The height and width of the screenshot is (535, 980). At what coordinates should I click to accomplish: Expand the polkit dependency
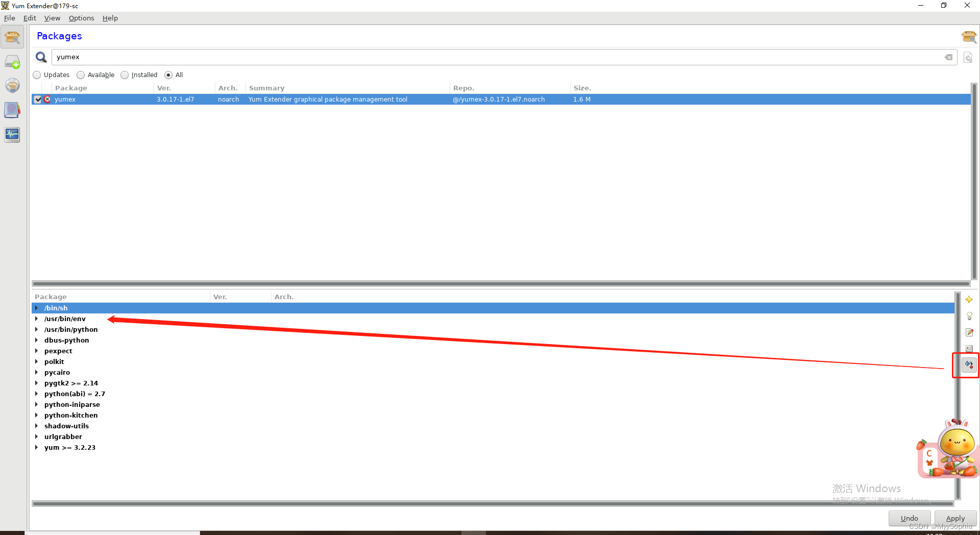tap(37, 361)
